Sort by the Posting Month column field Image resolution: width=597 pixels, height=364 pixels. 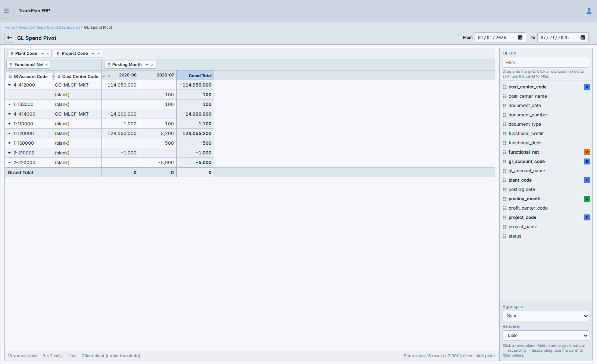tap(127, 65)
